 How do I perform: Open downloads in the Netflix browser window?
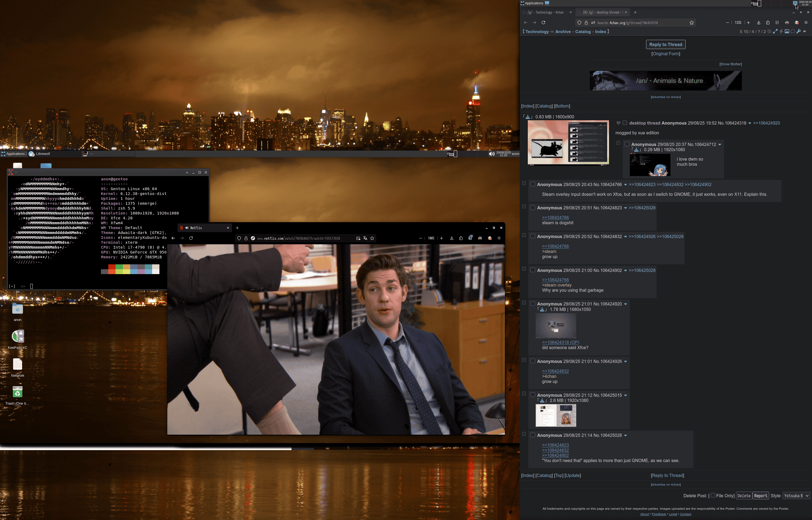click(451, 238)
